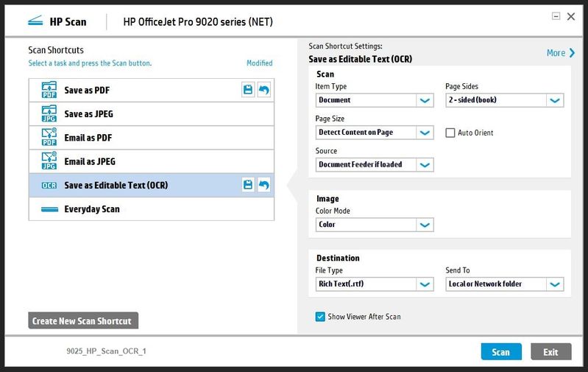Uncheck Show Viewer After Scan
This screenshot has height=372, width=588.
point(320,317)
